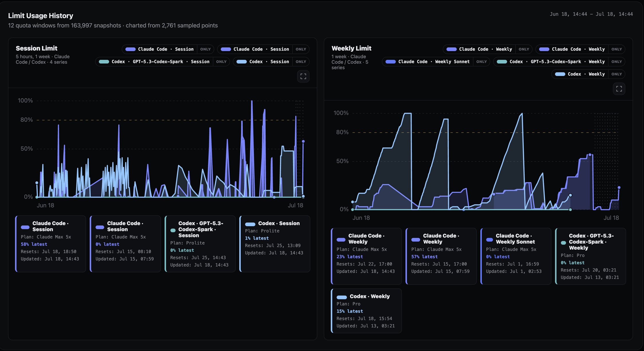Click ONLY next to Codex · Session chip
The height and width of the screenshot is (351, 644).
point(301,62)
